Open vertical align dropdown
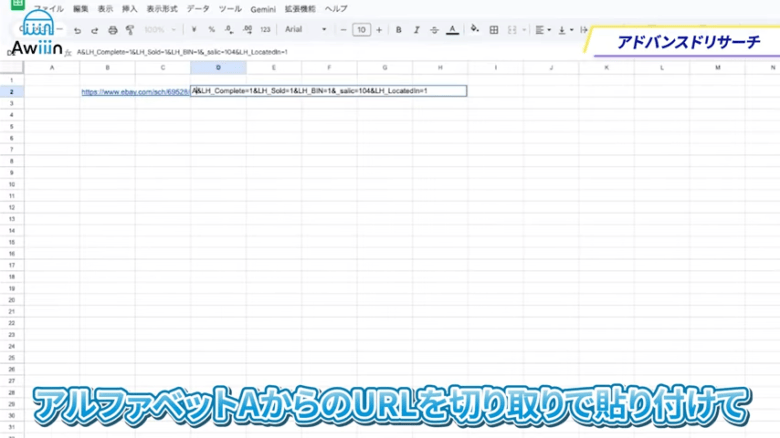The width and height of the screenshot is (780, 438). [x=565, y=30]
